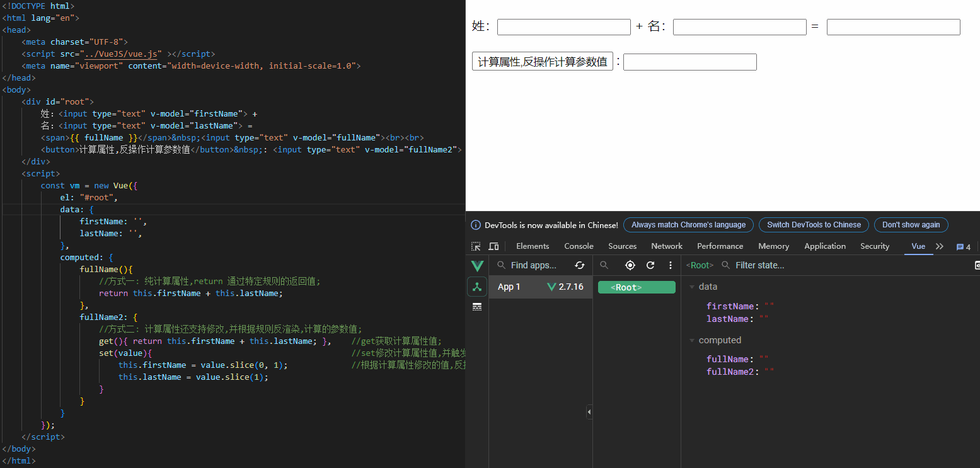This screenshot has width=980, height=468.
Task: Click the Filter state search field
Action: [x=759, y=265]
